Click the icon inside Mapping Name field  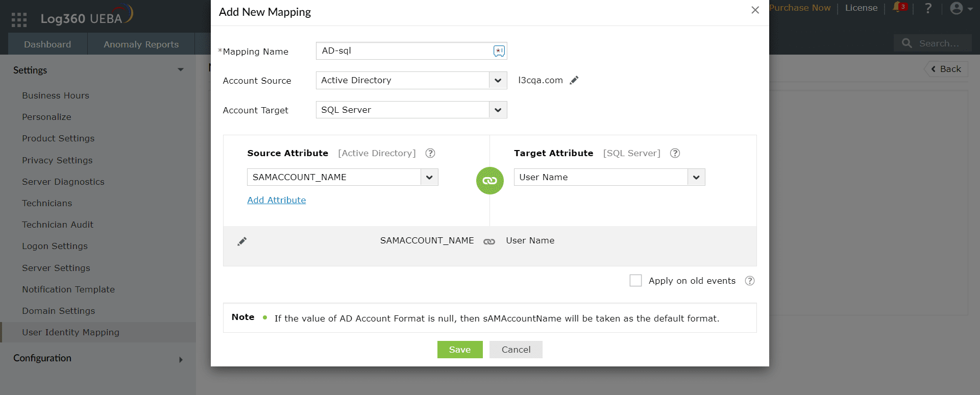499,51
